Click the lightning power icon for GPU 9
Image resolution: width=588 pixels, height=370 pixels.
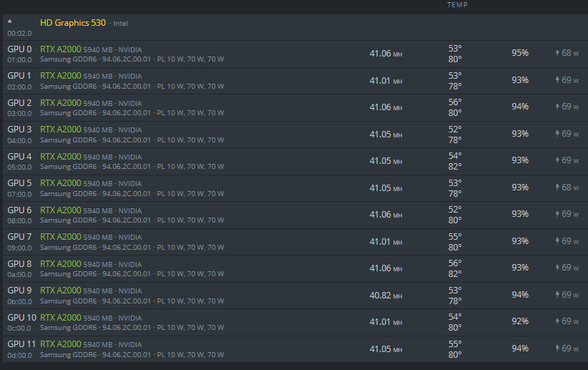[x=558, y=295]
